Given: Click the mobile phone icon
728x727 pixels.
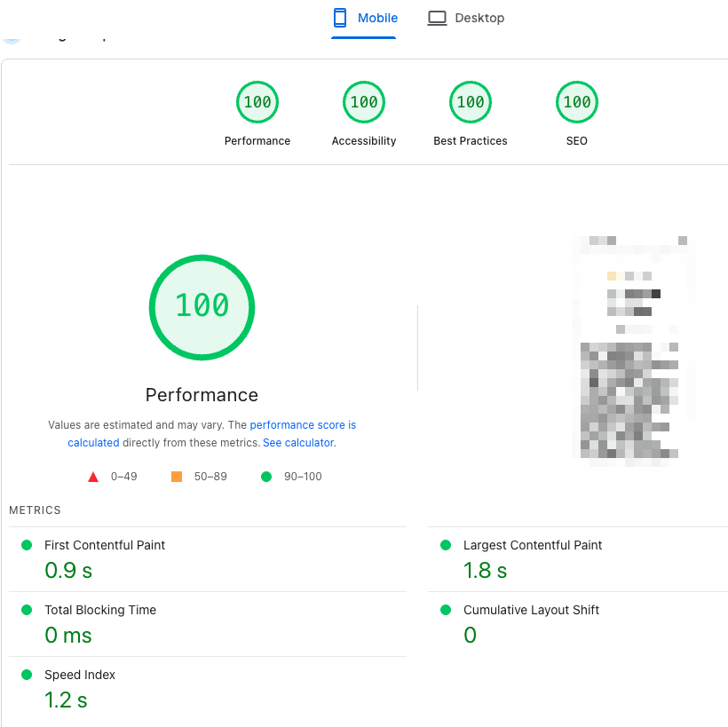Looking at the screenshot, I should pyautogui.click(x=340, y=18).
